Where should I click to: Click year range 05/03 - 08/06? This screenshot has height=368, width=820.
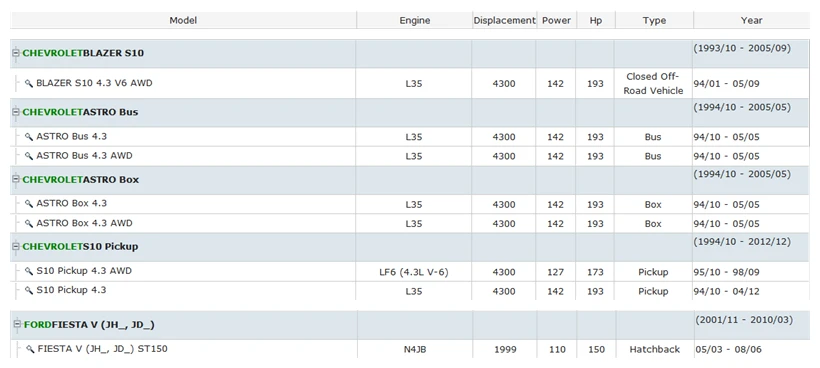pos(728,349)
